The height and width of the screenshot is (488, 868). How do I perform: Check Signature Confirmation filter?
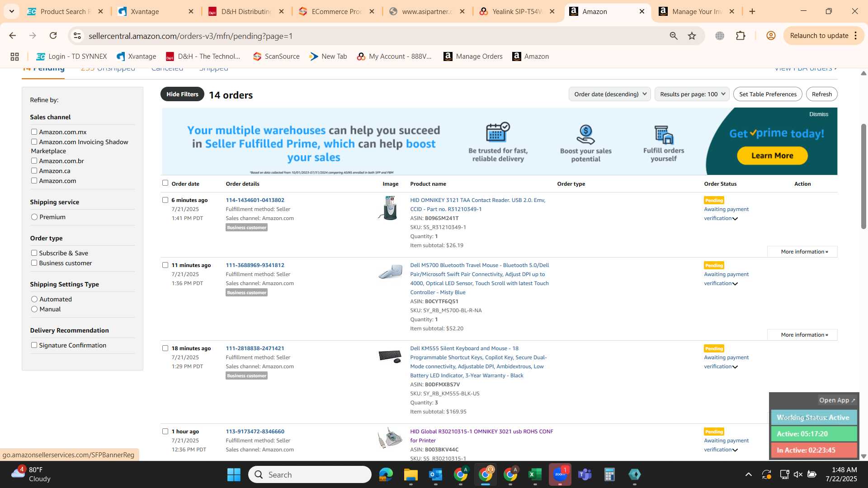(34, 345)
